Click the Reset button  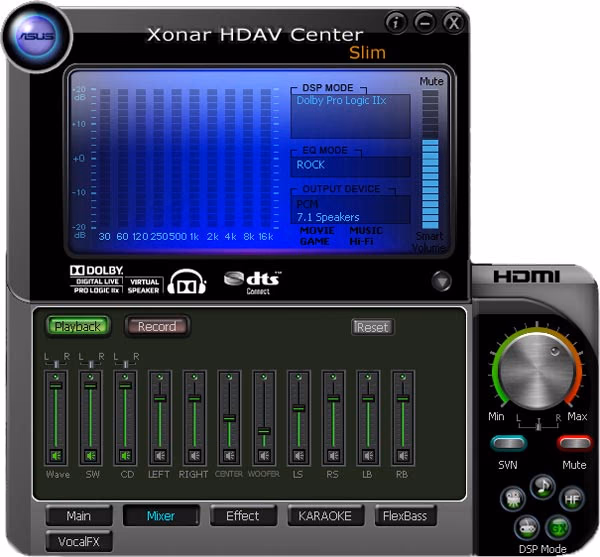[372, 327]
